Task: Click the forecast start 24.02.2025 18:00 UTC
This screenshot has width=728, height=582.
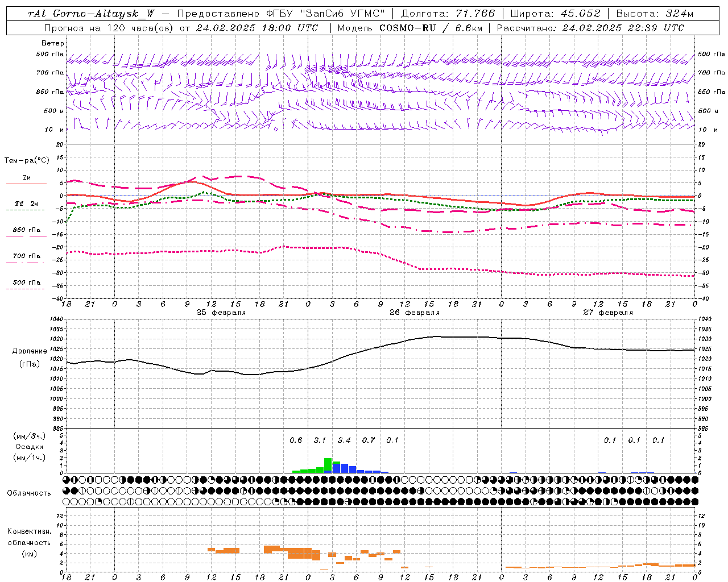Action: (257, 28)
